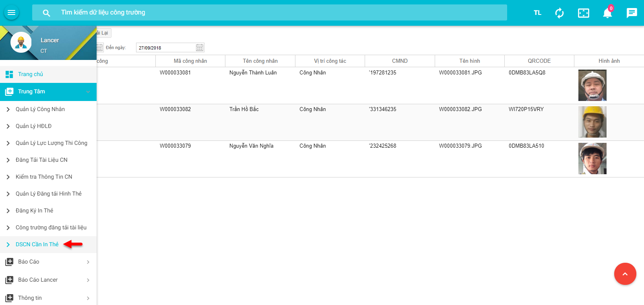Click the scroll-to-top red button
Image resolution: width=644 pixels, height=305 pixels.
(x=625, y=274)
